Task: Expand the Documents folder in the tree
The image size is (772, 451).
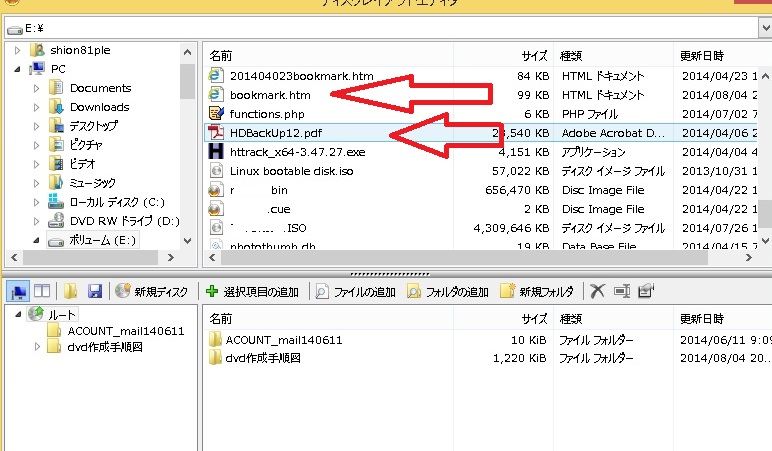Action: point(36,89)
